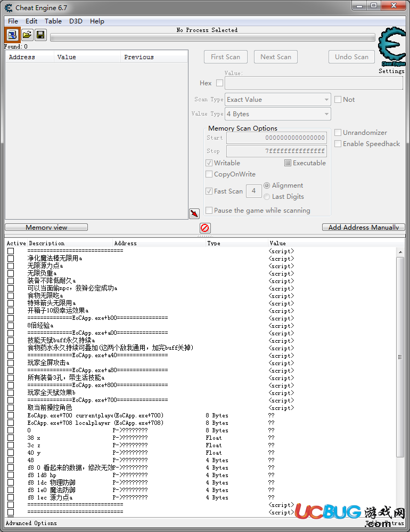Image resolution: width=410 pixels, height=532 pixels.
Task: Enable the Unrandomizer checkbox
Action: click(x=338, y=132)
